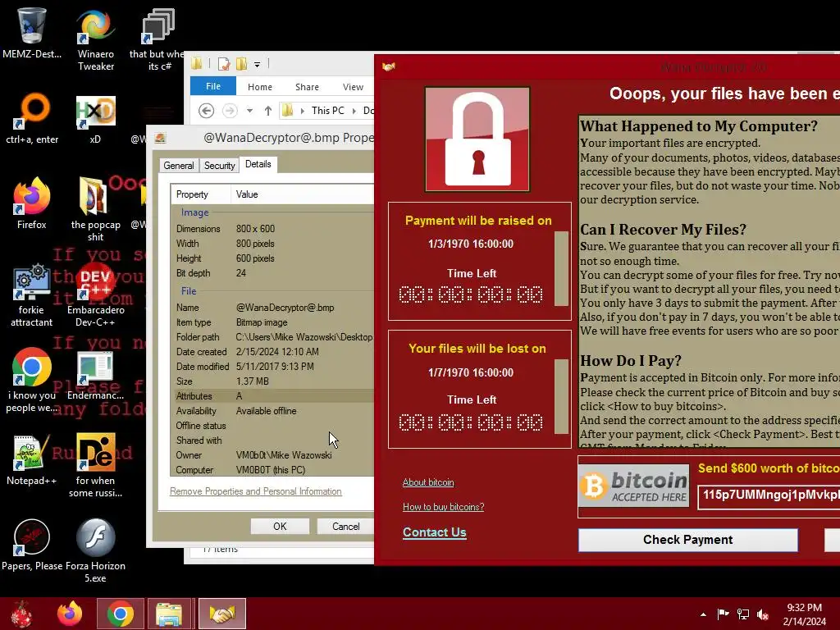The width and height of the screenshot is (840, 630).
Task: Click the network tray icon
Action: point(743,614)
